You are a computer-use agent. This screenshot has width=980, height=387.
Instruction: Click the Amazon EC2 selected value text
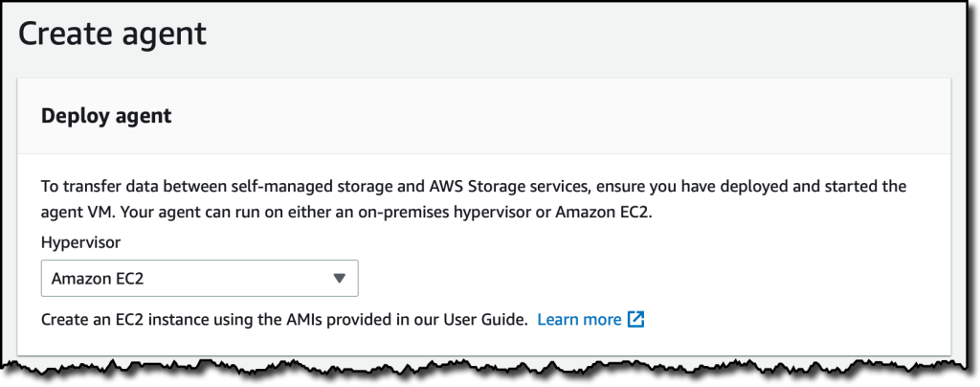click(99, 279)
